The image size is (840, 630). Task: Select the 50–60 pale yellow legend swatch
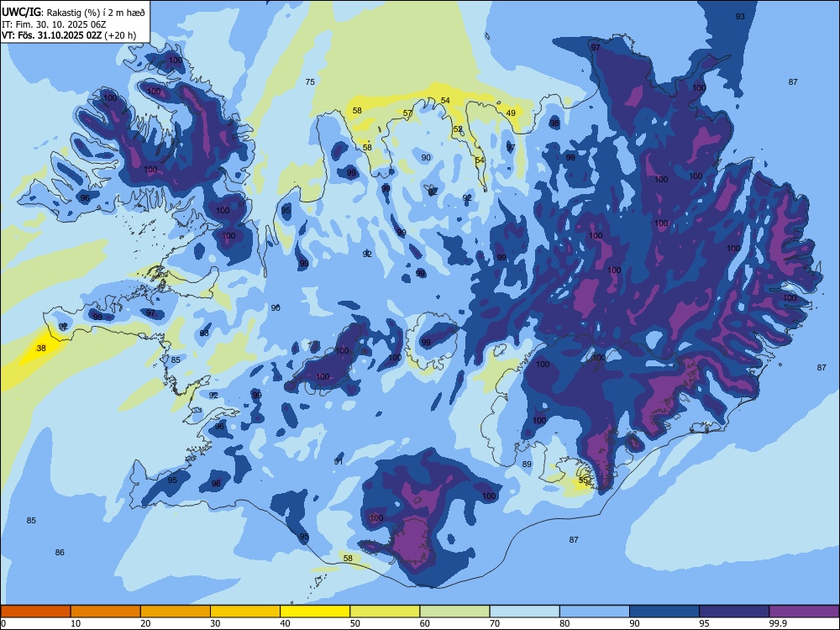tap(385, 612)
